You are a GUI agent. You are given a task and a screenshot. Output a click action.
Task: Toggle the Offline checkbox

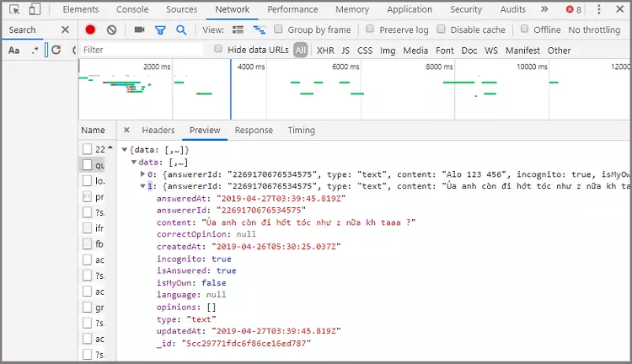524,29
